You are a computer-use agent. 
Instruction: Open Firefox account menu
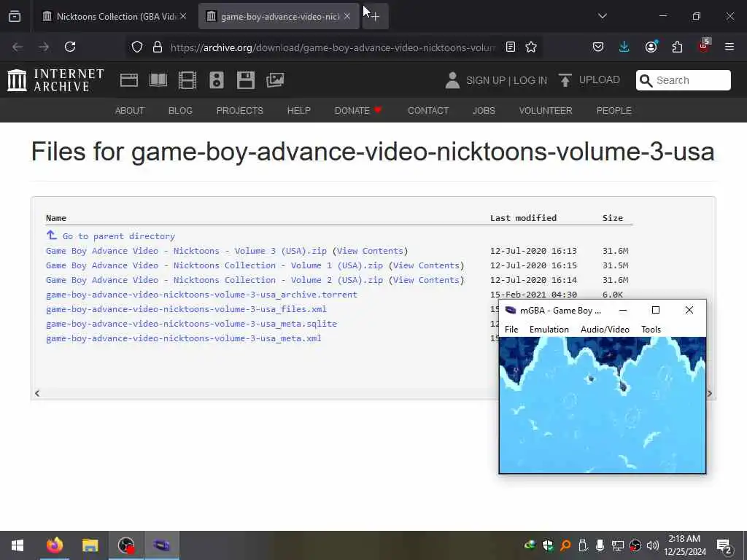[x=651, y=47]
